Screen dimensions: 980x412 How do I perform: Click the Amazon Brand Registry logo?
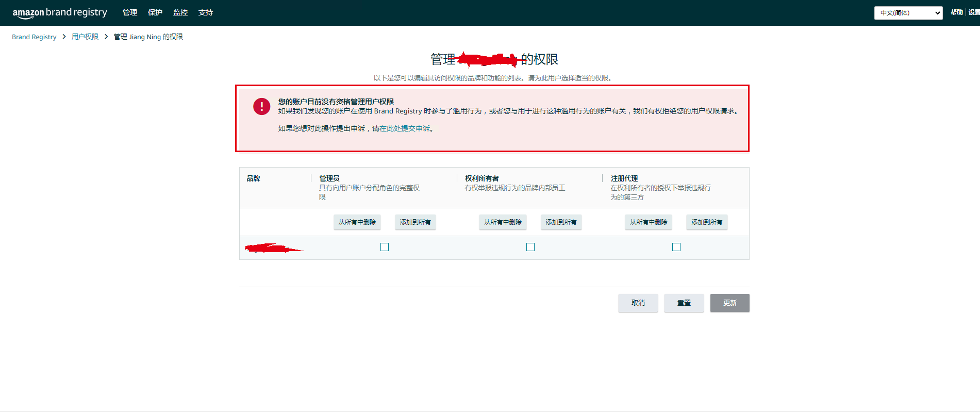point(60,13)
